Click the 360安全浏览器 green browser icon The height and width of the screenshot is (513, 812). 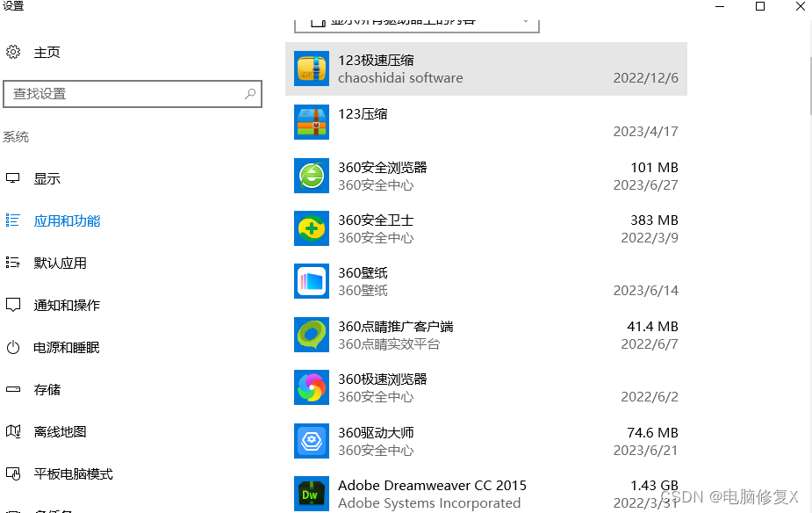[x=312, y=175]
